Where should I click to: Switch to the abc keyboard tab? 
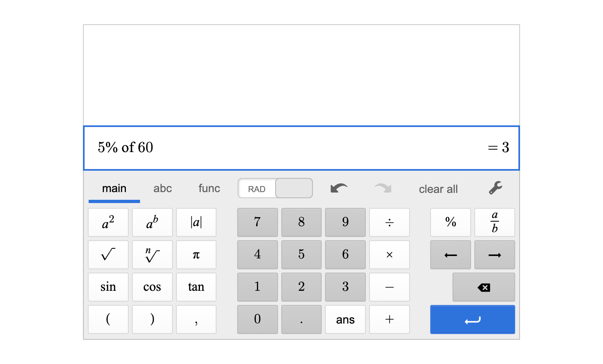pos(163,188)
